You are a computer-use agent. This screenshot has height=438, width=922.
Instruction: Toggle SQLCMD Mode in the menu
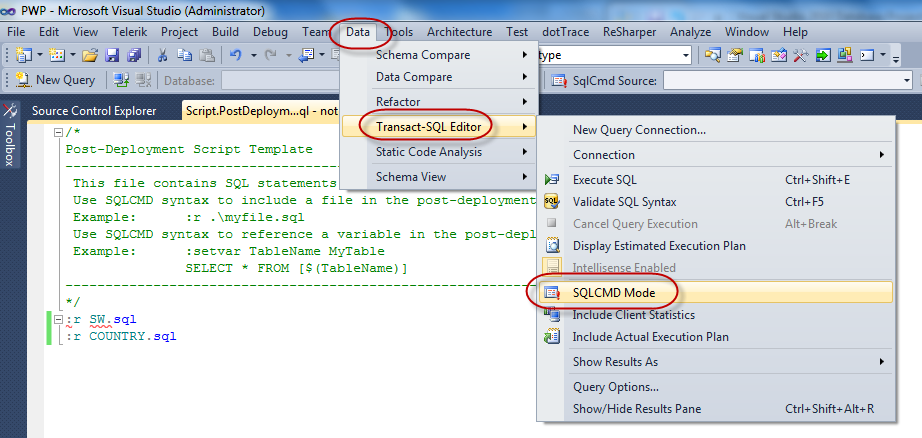tap(714, 292)
